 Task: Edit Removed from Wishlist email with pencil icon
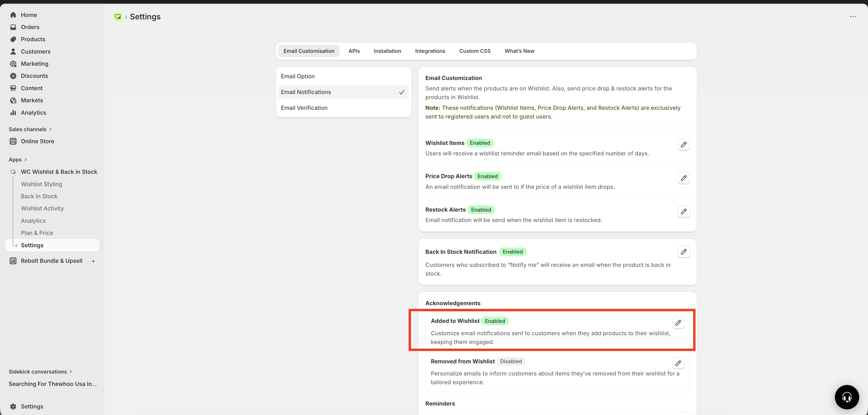[678, 363]
